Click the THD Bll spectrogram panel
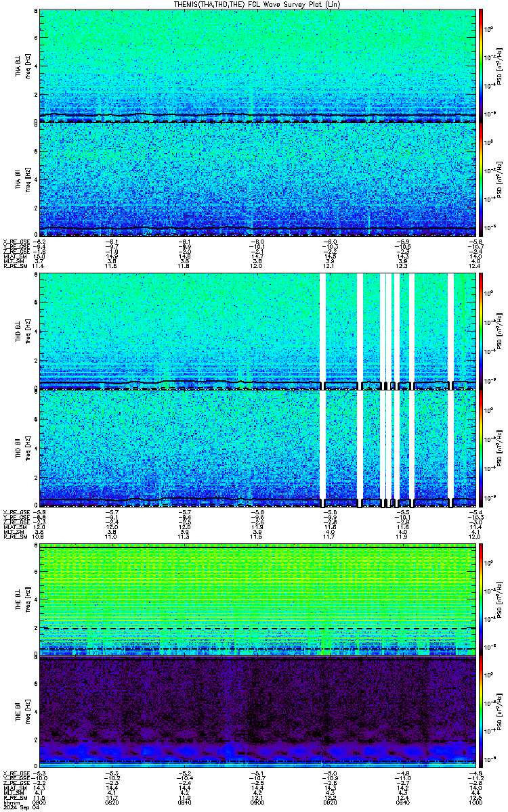508x812 pixels. 258,447
